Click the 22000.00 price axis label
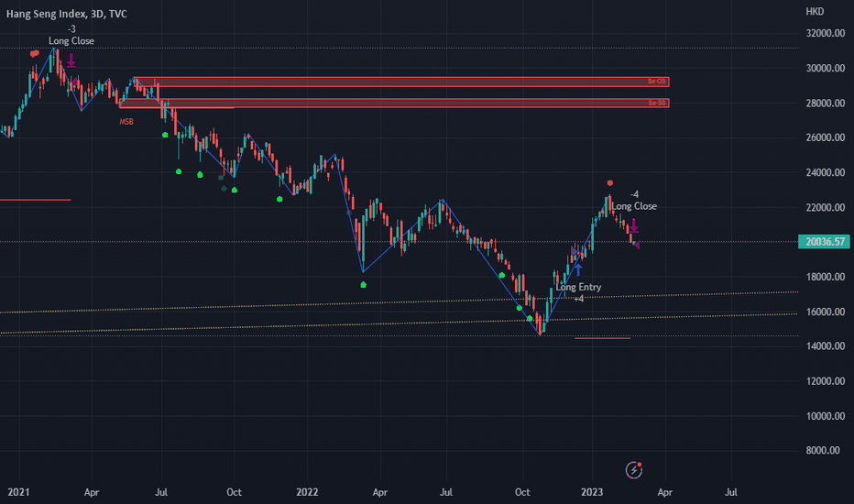 pos(825,207)
